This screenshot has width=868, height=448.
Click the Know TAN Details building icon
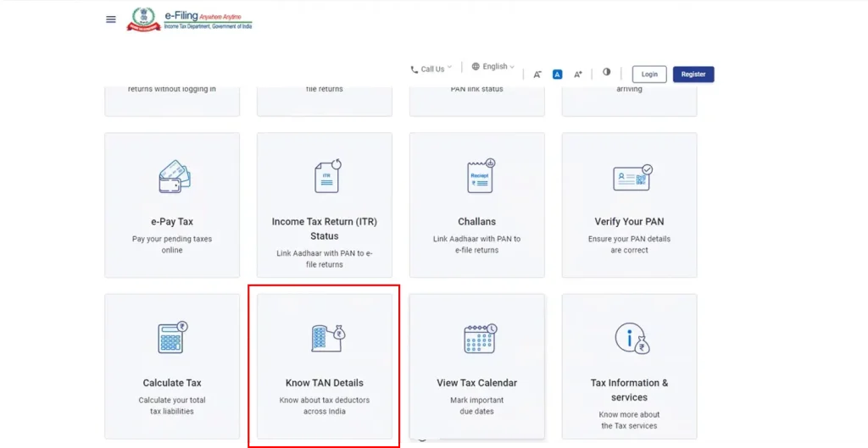click(x=326, y=338)
